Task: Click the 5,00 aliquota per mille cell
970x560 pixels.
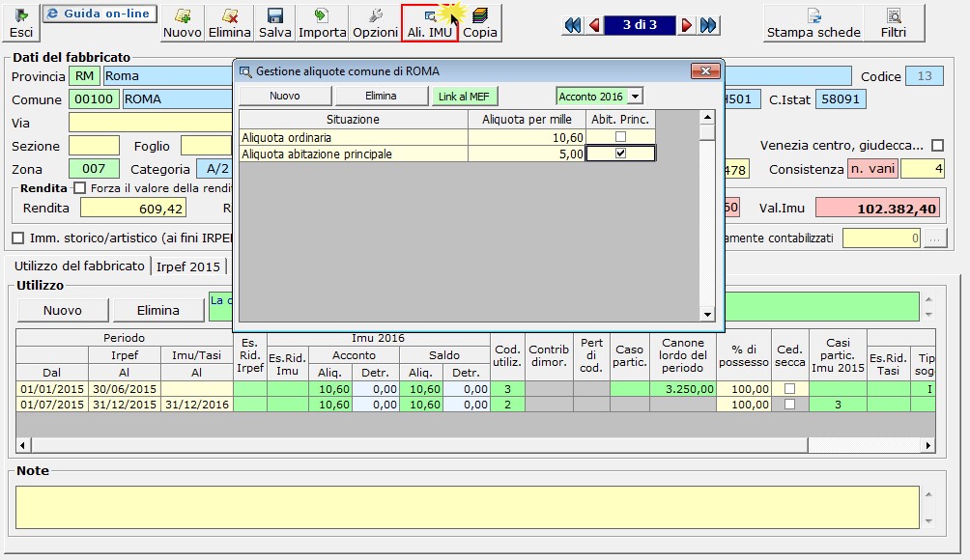Action: [x=527, y=154]
